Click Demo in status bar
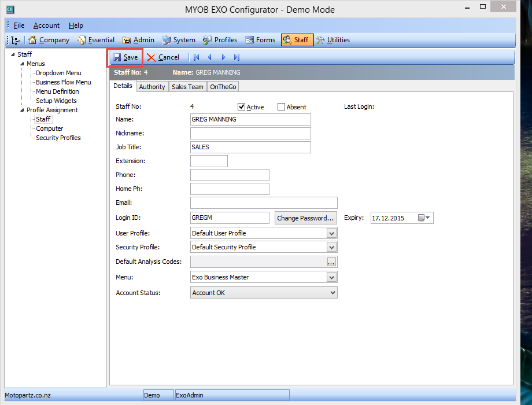532x405 pixels. (x=152, y=396)
